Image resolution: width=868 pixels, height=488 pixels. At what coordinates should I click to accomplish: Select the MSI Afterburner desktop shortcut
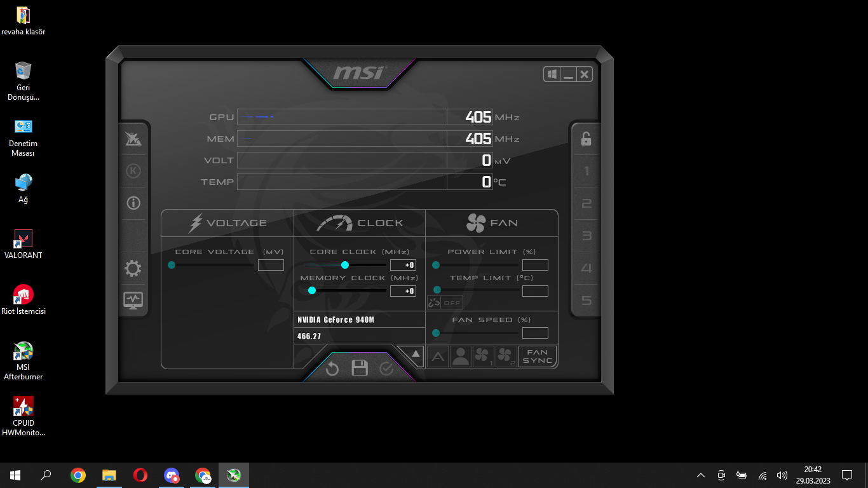pos(24,361)
